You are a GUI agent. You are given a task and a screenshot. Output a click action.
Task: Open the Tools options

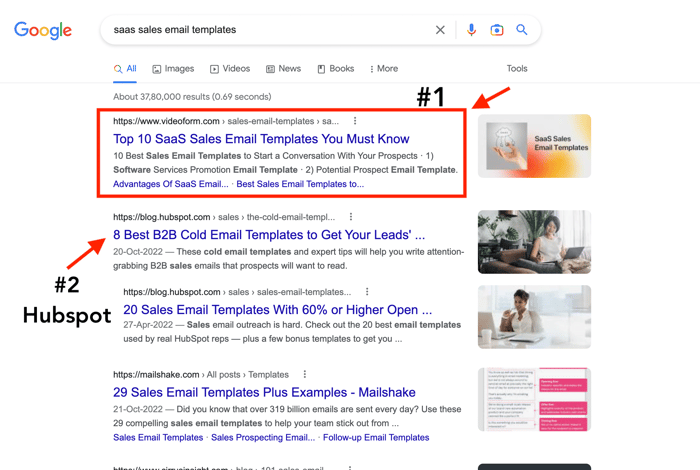(x=517, y=69)
